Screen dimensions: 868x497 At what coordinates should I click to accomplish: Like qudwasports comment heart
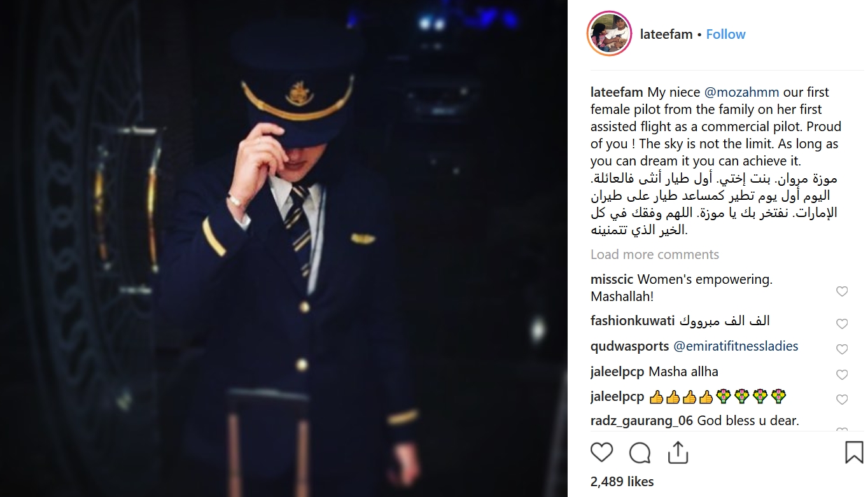click(x=842, y=349)
